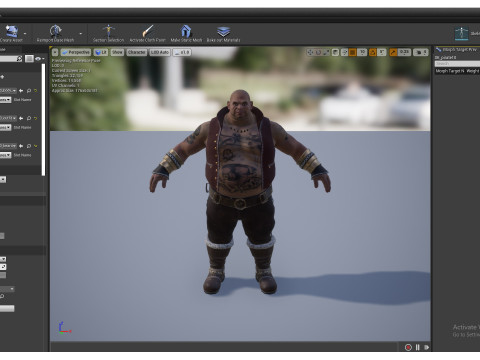This screenshot has width=480, height=360.
Task: Open the Create Asset dropdown arrow
Action: [x=25, y=34]
